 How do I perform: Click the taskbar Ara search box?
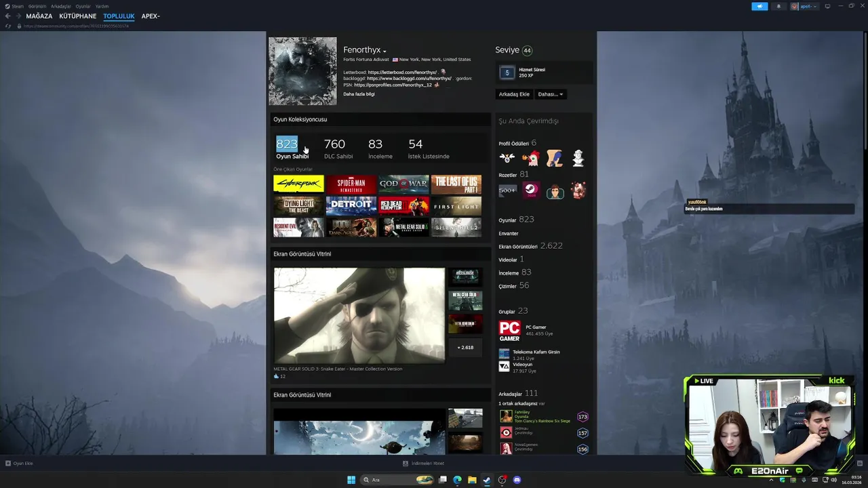click(x=398, y=480)
